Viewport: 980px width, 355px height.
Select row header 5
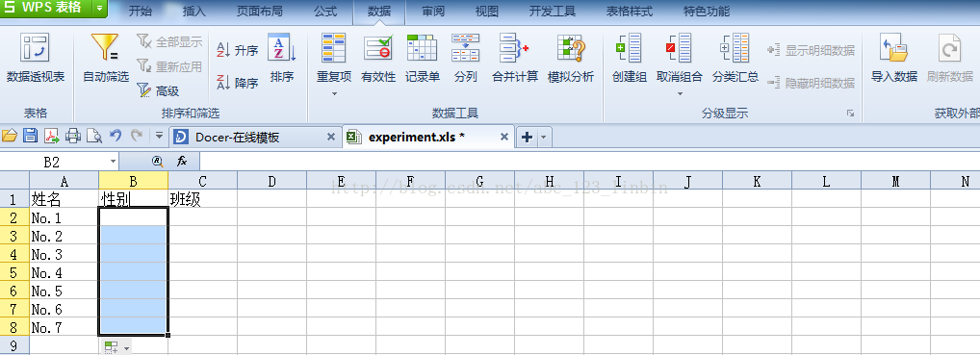point(14,272)
